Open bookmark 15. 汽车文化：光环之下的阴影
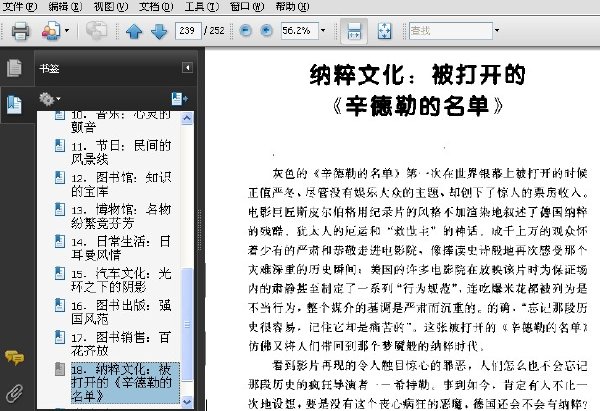The width and height of the screenshot is (600, 411). coord(121,280)
